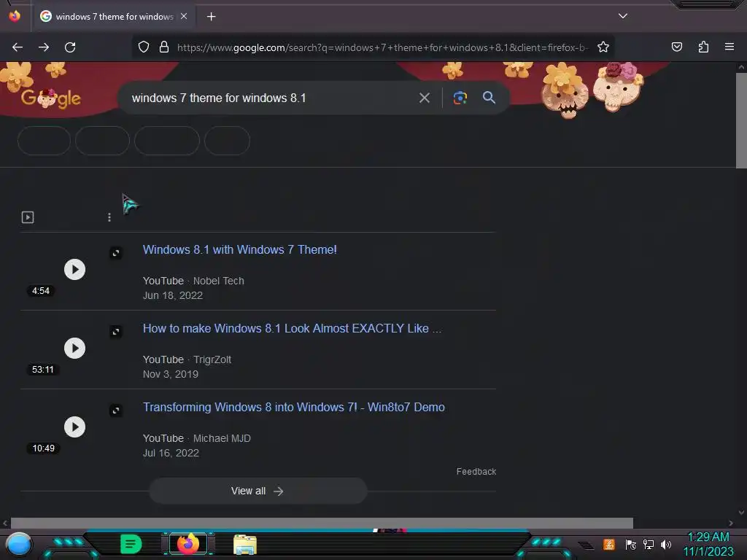The height and width of the screenshot is (560, 747).
Task: Open the tracking protection shield icon
Action: 144,47
